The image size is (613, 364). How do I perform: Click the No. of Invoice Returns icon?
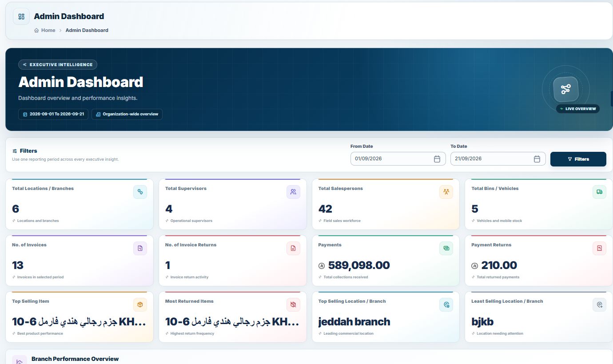[293, 248]
